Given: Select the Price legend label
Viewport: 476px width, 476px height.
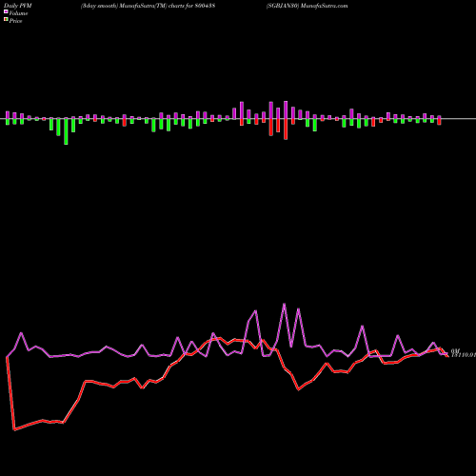Looking at the screenshot, I should [15, 21].
